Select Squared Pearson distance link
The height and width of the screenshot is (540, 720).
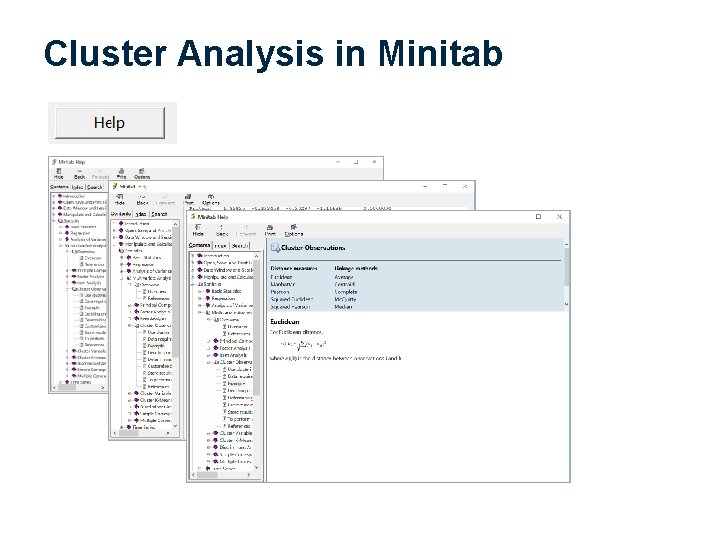pos(290,306)
